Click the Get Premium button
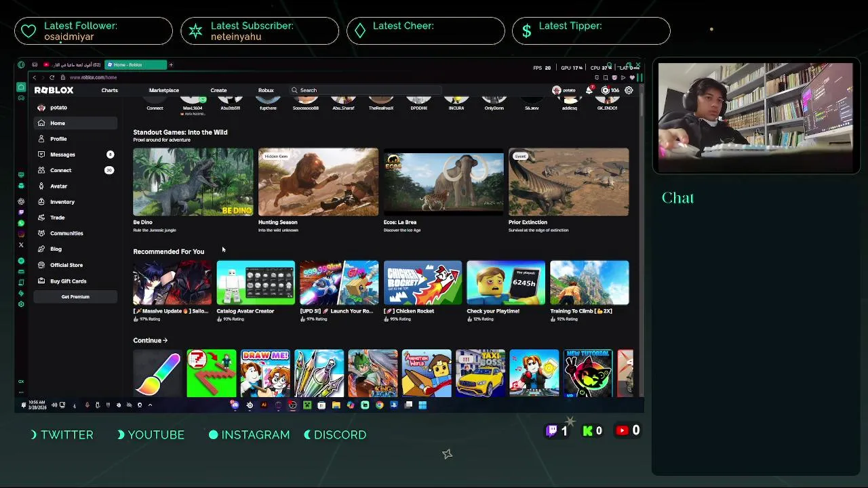 pos(75,297)
